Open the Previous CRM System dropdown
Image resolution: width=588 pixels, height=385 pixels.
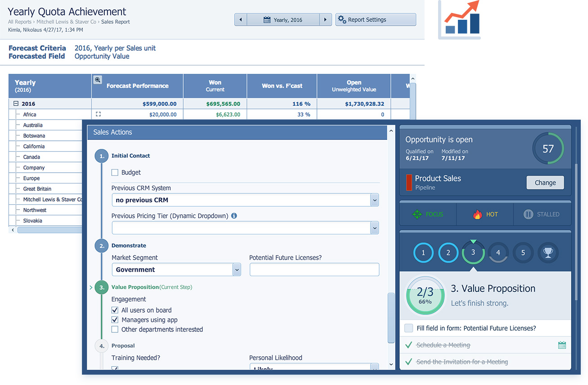click(x=374, y=200)
